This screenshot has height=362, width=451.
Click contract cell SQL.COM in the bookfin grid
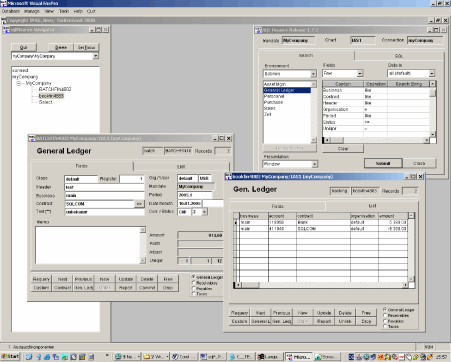click(x=323, y=229)
